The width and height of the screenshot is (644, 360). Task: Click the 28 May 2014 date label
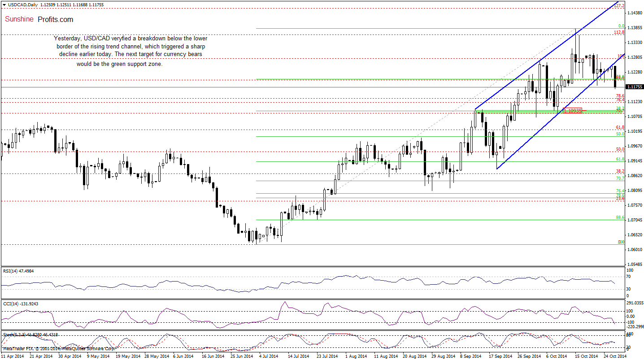point(156,356)
